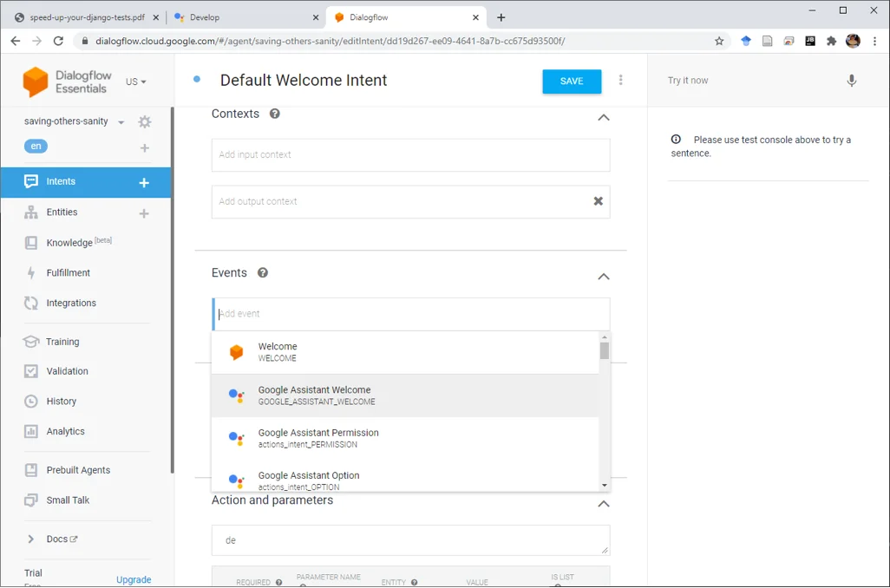
Task: Bookmark page with star icon
Action: [x=719, y=41]
